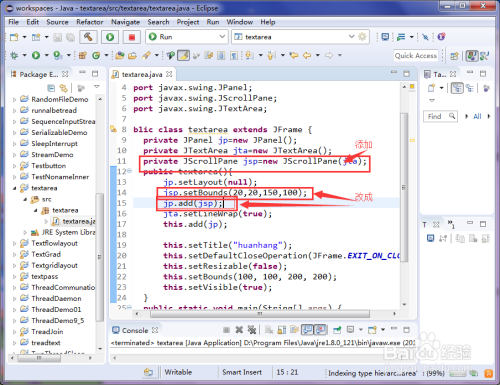
Task: Open the Refactor menu
Action: [90, 22]
